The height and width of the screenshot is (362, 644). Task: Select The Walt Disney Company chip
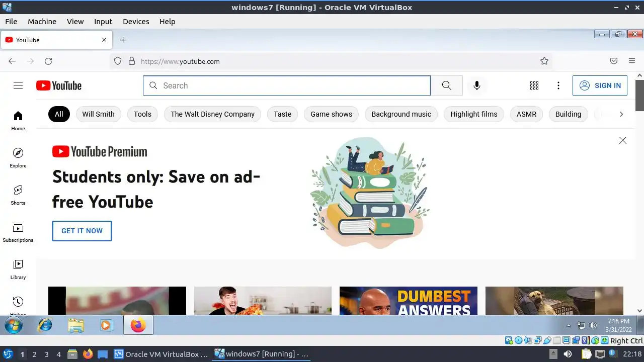pos(212,114)
